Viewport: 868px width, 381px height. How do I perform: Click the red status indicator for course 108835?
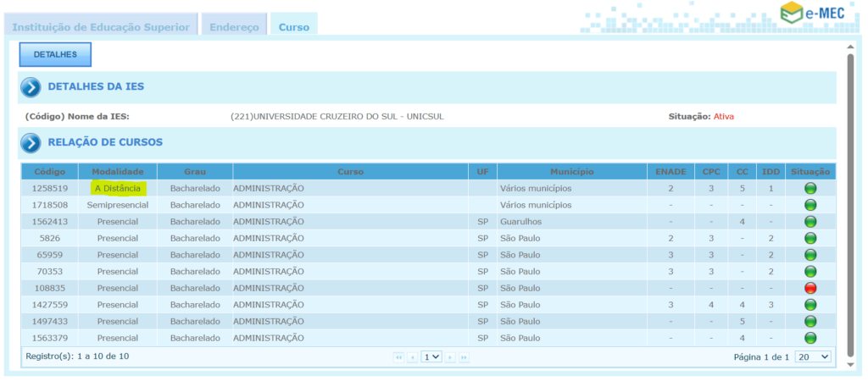[x=810, y=289]
